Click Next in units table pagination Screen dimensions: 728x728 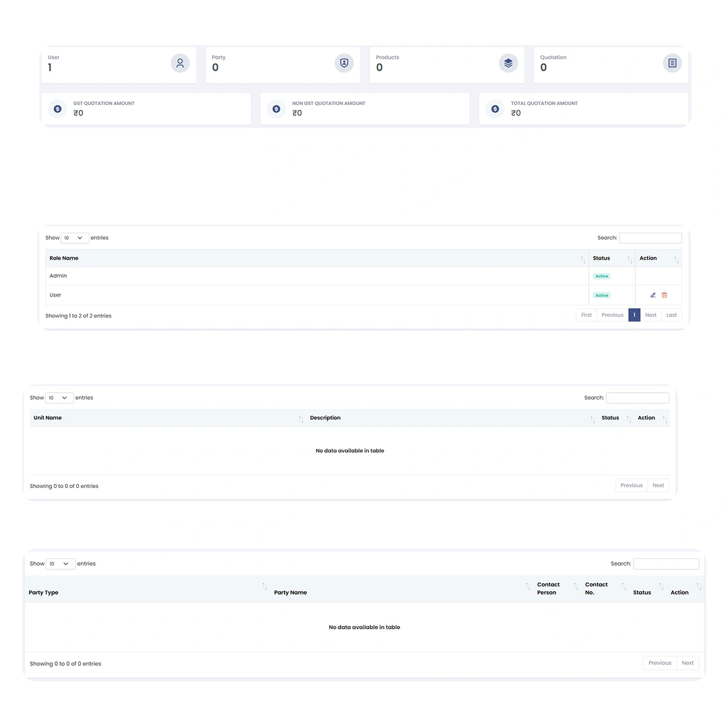pyautogui.click(x=659, y=485)
